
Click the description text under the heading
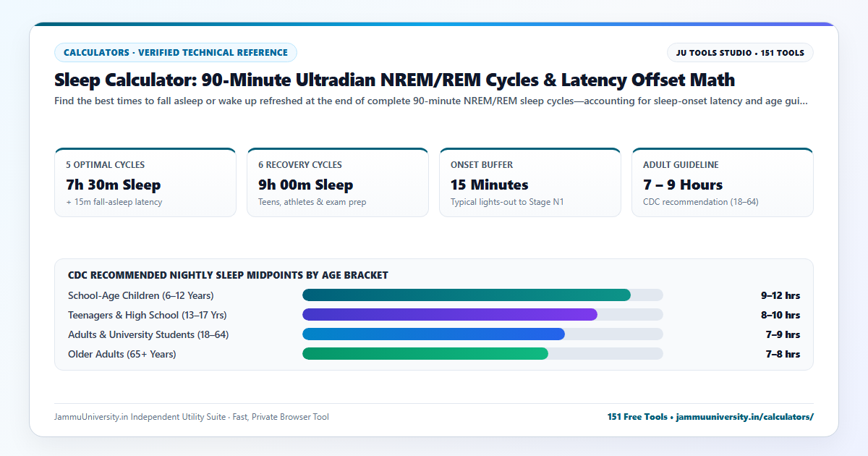(431, 101)
